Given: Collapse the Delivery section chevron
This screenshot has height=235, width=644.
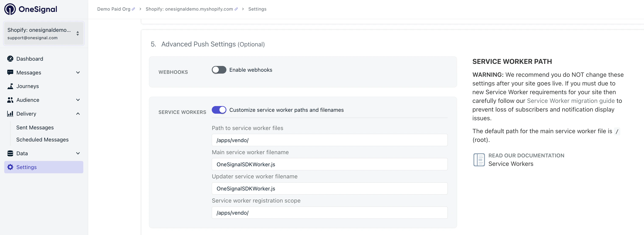Looking at the screenshot, I should point(78,113).
